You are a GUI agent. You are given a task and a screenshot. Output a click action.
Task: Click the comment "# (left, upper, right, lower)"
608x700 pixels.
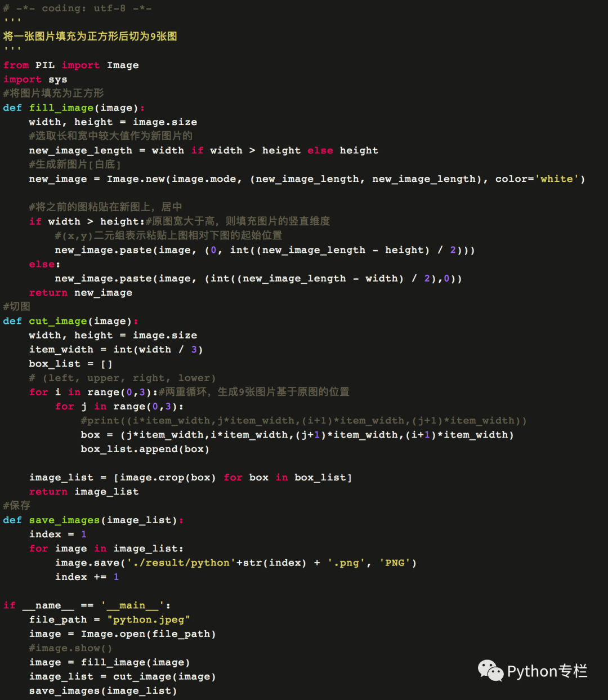[122, 378]
